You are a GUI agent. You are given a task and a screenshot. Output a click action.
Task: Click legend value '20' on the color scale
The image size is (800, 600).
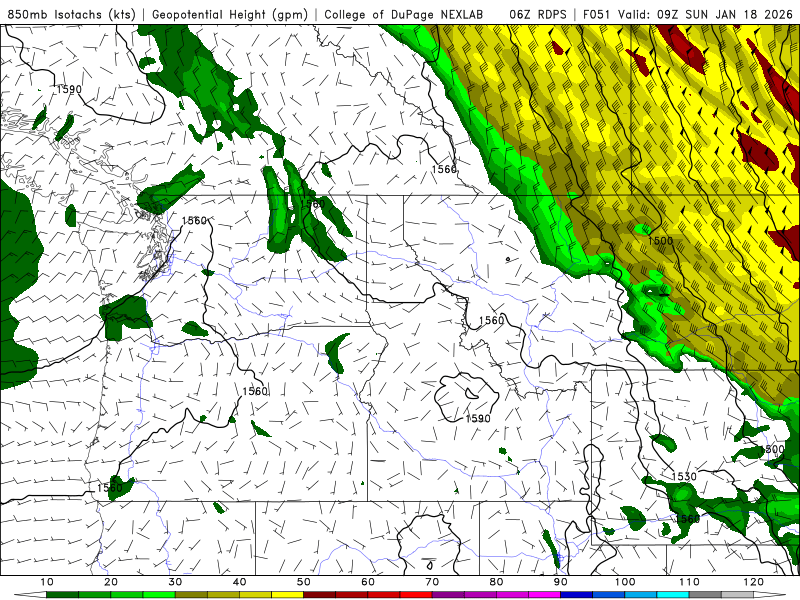point(111,582)
